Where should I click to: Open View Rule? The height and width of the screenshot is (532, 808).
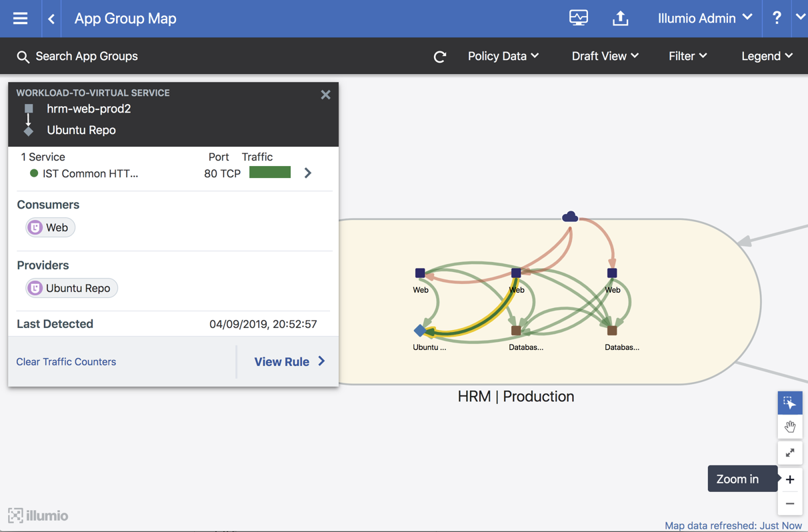289,361
